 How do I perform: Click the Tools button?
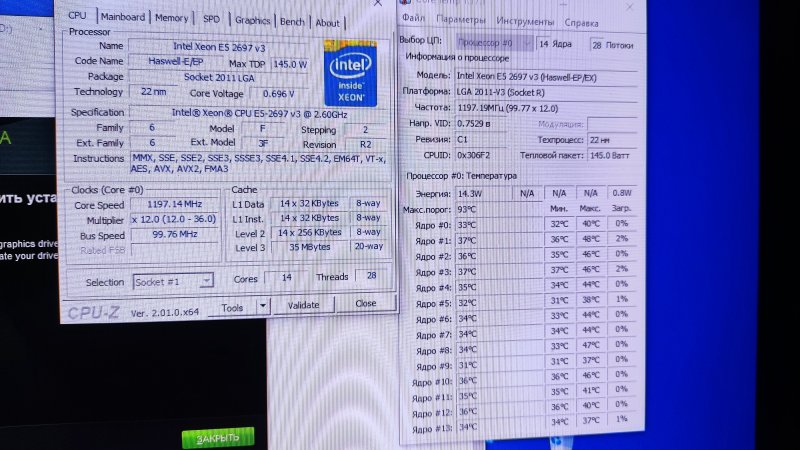232,307
